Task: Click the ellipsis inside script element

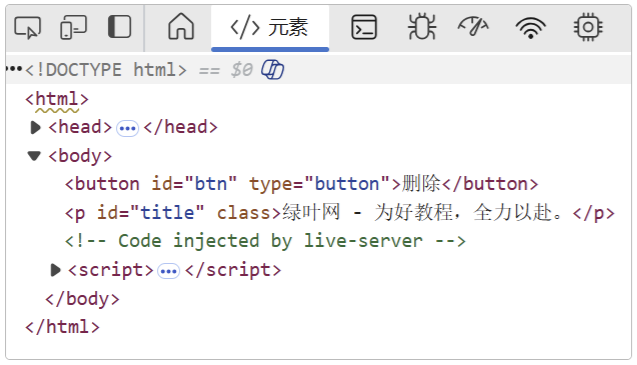Action: (x=169, y=271)
